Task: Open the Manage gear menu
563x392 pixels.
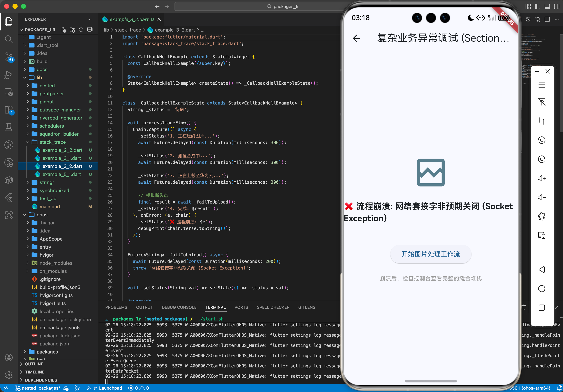Action: 9,375
